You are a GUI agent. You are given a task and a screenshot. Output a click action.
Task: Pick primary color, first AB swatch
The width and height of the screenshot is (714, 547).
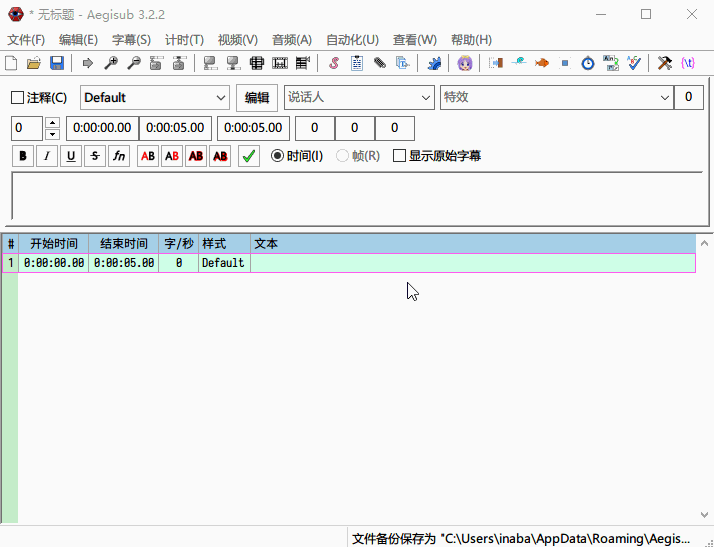tap(148, 156)
